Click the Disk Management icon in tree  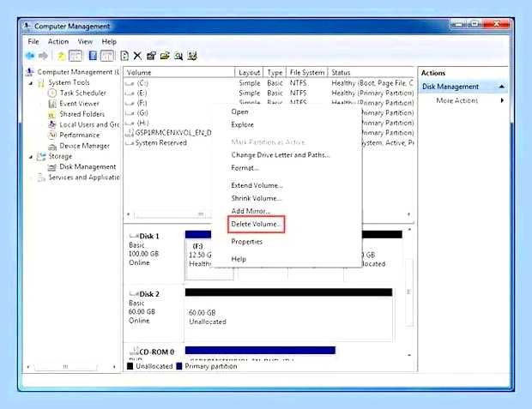(51, 167)
